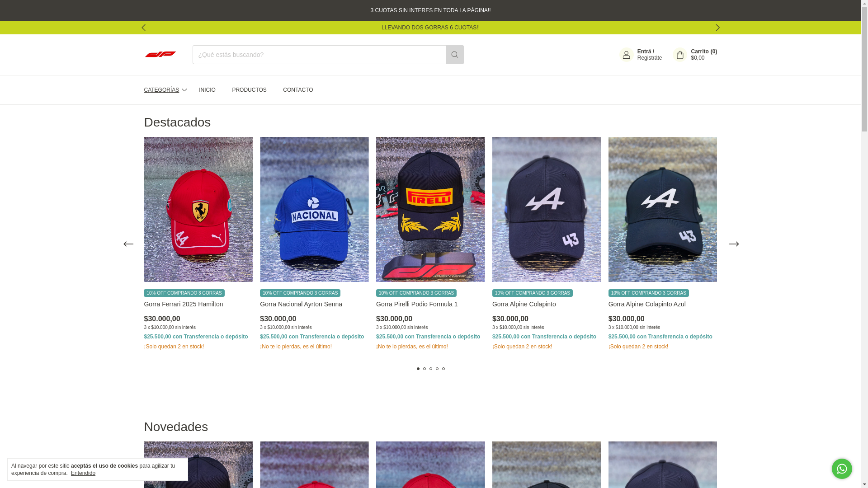Select the second carousel pagination dot
Screen dimensions: 868x488
click(424, 369)
